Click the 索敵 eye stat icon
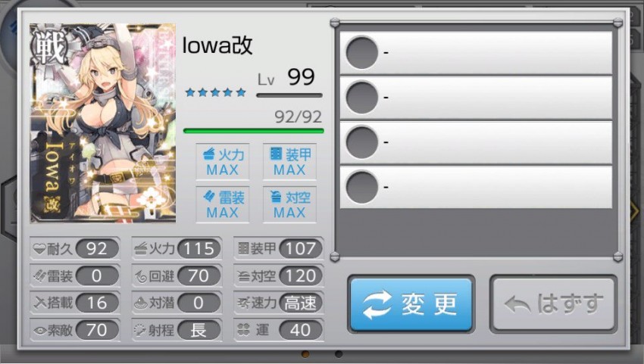This screenshot has height=364, width=644. 40,331
